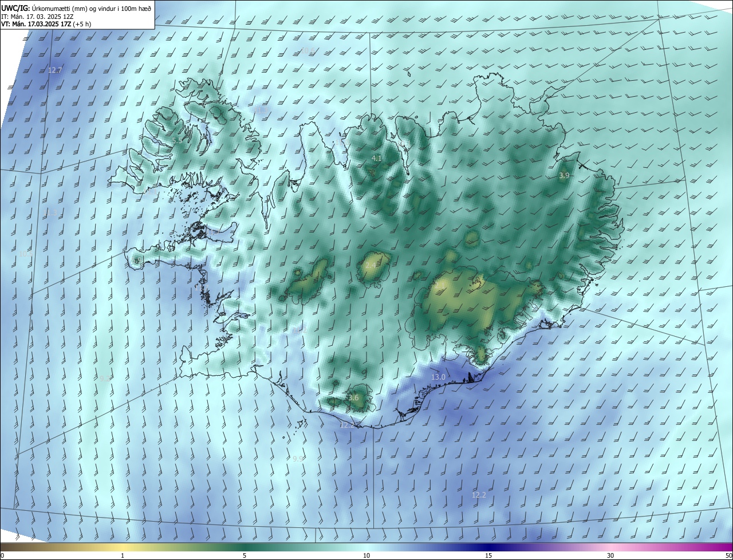Click the colorbar tick label 30
The height and width of the screenshot is (560, 733).
(x=610, y=555)
